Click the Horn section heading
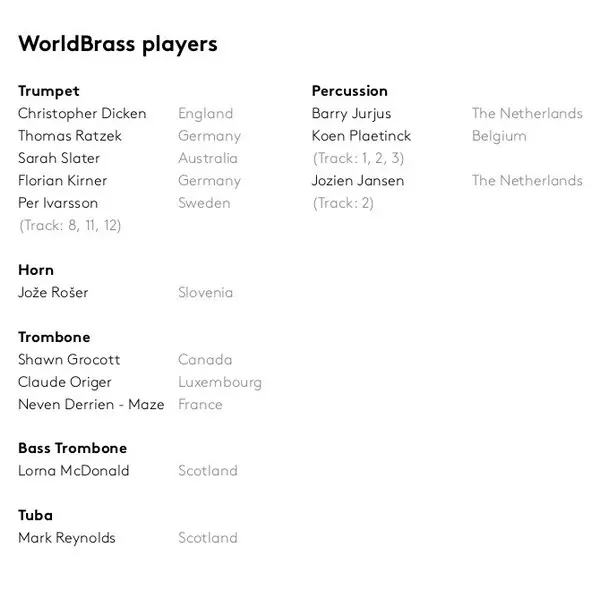The image size is (600, 599). (36, 270)
